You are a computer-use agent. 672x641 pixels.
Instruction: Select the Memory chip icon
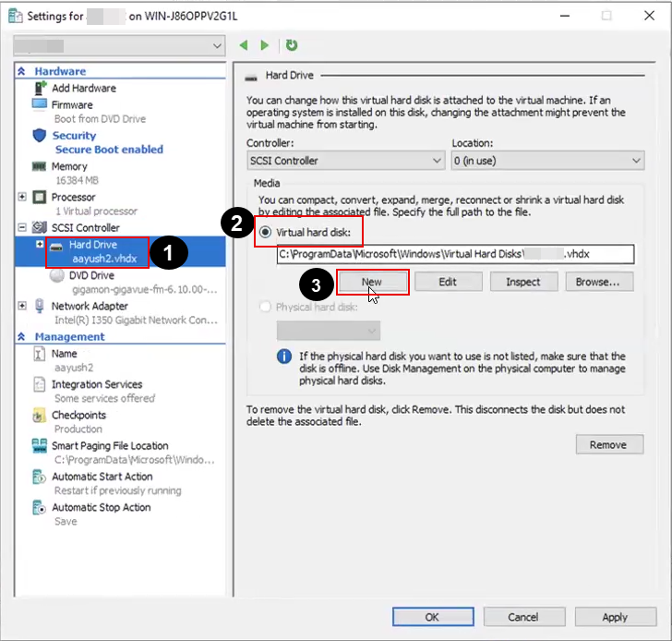[x=39, y=167]
